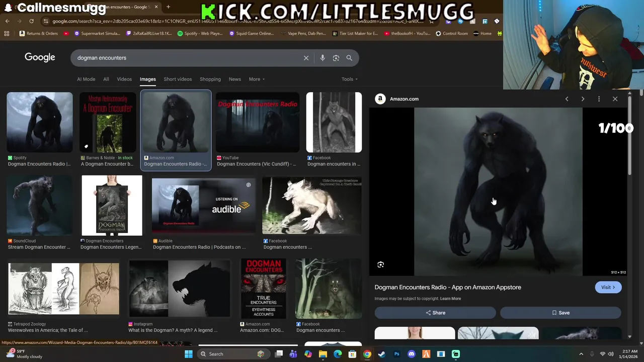This screenshot has height=362, width=644.
Task: Go to the Google logo homepage
Action: 40,57
